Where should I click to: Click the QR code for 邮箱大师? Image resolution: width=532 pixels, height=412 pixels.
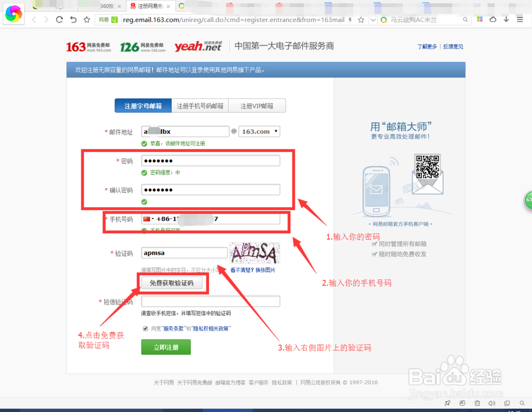tap(428, 166)
